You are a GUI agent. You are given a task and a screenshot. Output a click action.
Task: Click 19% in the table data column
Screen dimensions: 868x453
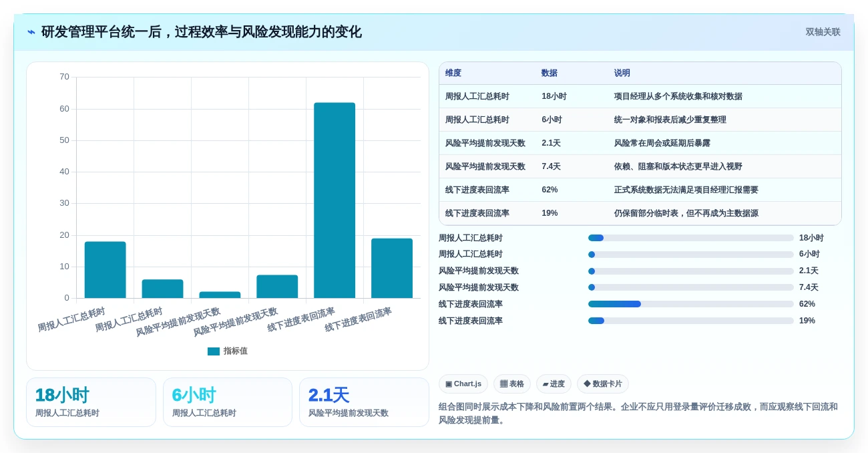[550, 213]
